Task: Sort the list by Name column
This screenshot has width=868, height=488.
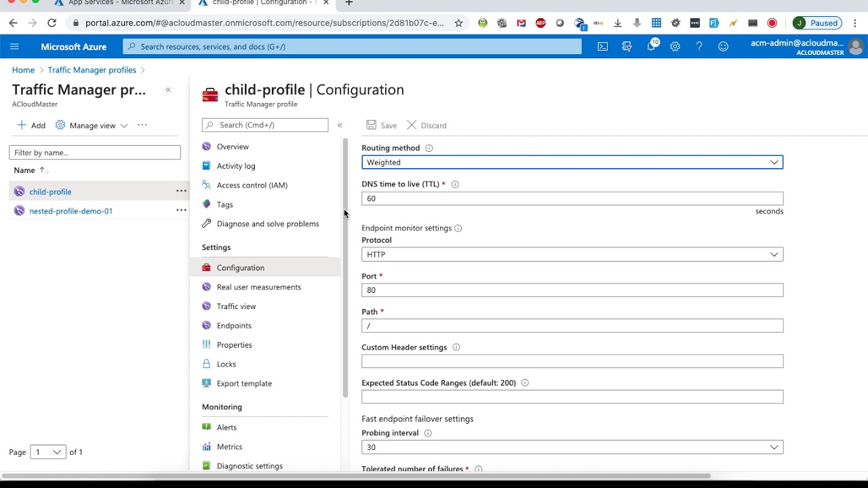Action: click(31, 170)
